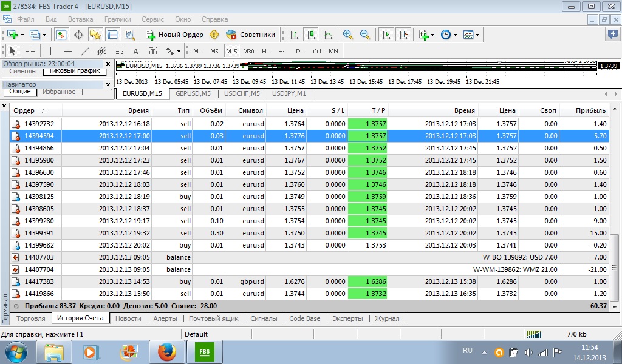This screenshot has height=364, width=622.
Task: Toggle the Советники auto-trading button
Action: pos(250,35)
